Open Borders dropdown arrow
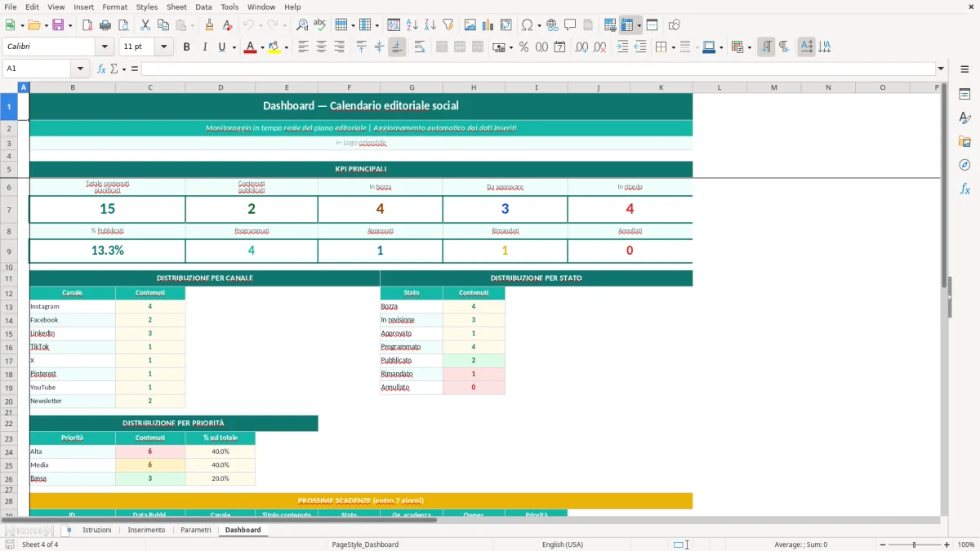The height and width of the screenshot is (551, 980). pyautogui.click(x=673, y=47)
